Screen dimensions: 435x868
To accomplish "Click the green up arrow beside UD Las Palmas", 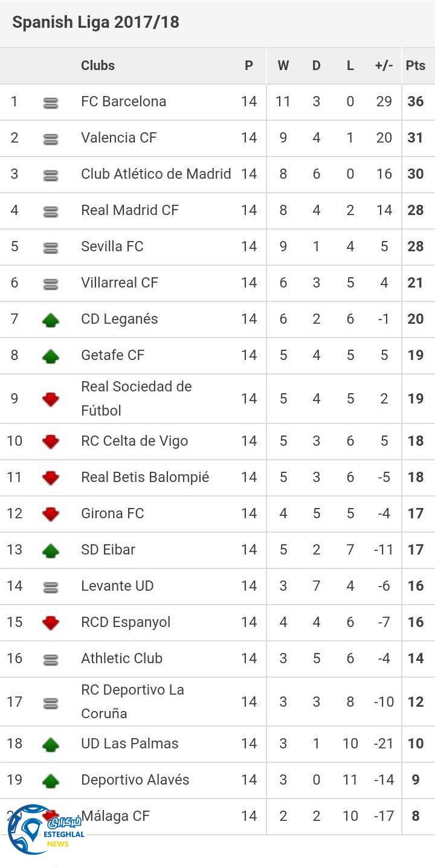I will coord(51,744).
